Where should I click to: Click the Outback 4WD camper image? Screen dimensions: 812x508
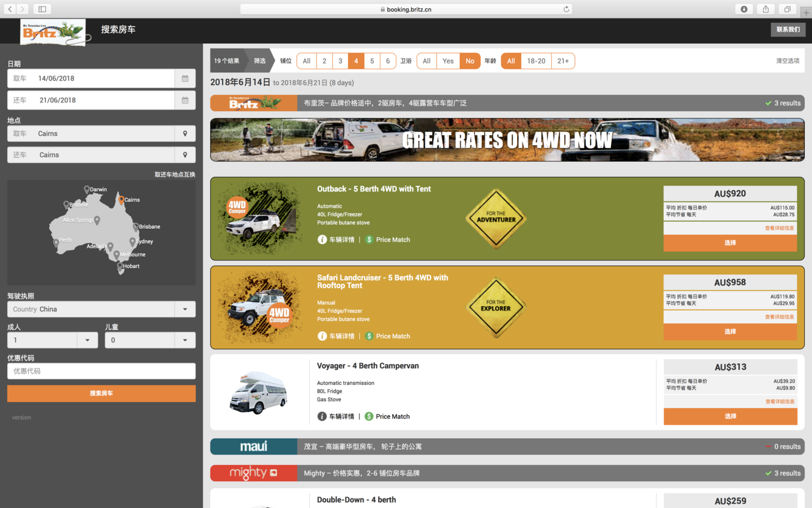[260, 219]
